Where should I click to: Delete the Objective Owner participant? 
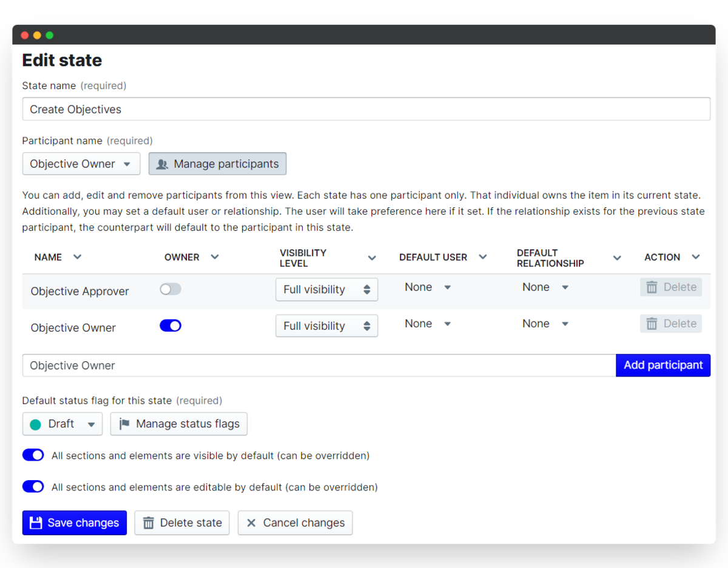pyautogui.click(x=671, y=324)
